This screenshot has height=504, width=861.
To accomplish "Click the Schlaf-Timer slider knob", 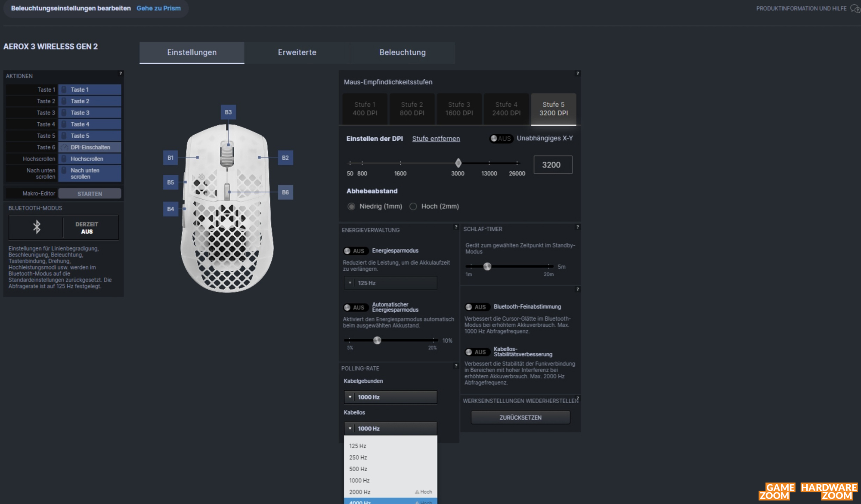I will 487,266.
